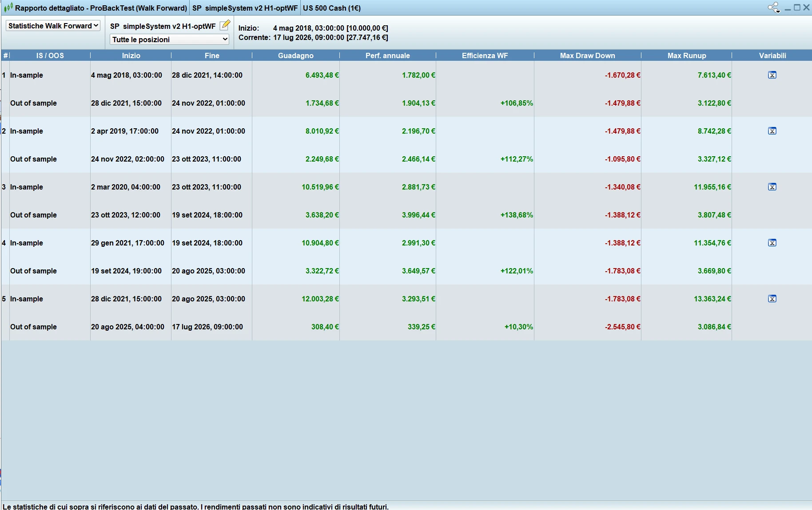Open variables for walk-forward row 2
The image size is (812, 510).
point(772,131)
